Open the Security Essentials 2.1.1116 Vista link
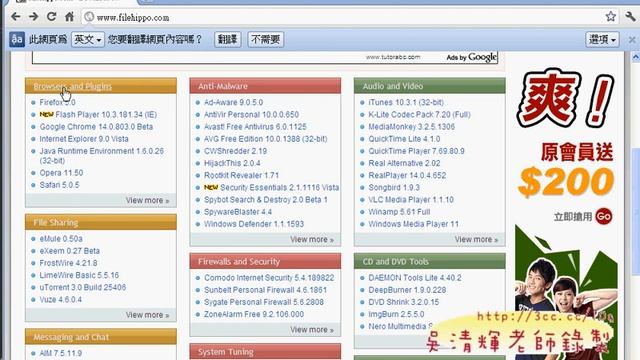 (280, 187)
